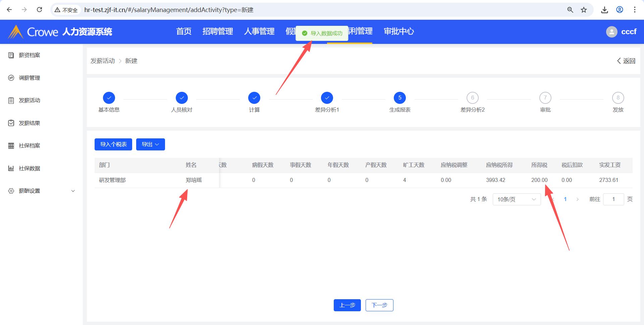The height and width of the screenshot is (325, 644).
Task: Open the 导出 dropdown button
Action: [150, 144]
